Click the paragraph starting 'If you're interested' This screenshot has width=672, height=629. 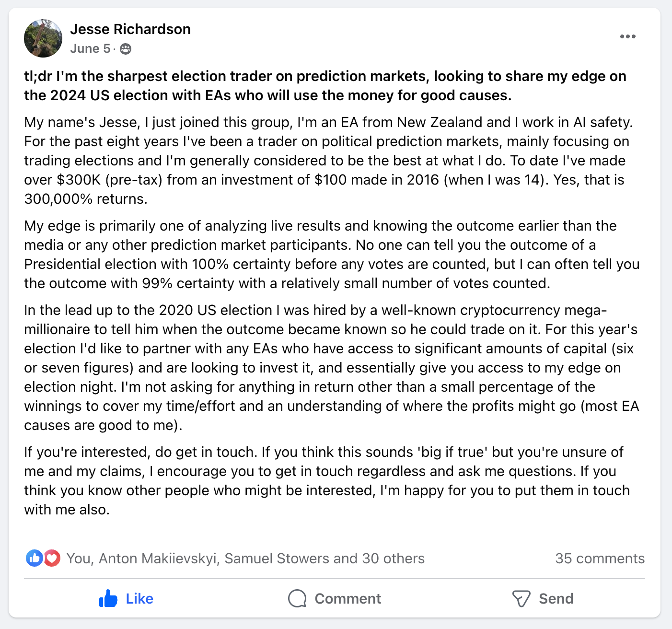(327, 481)
